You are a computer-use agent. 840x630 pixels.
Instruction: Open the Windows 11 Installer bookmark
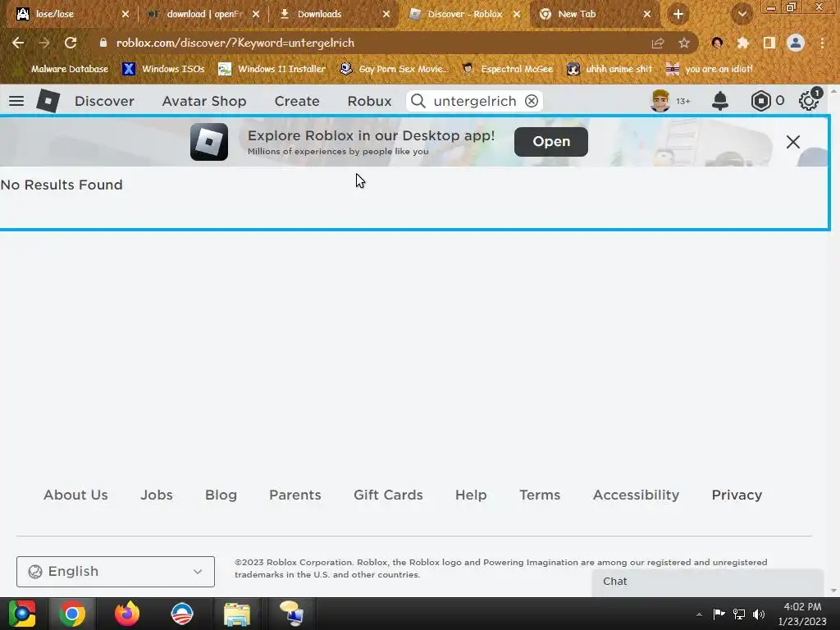[x=272, y=69]
